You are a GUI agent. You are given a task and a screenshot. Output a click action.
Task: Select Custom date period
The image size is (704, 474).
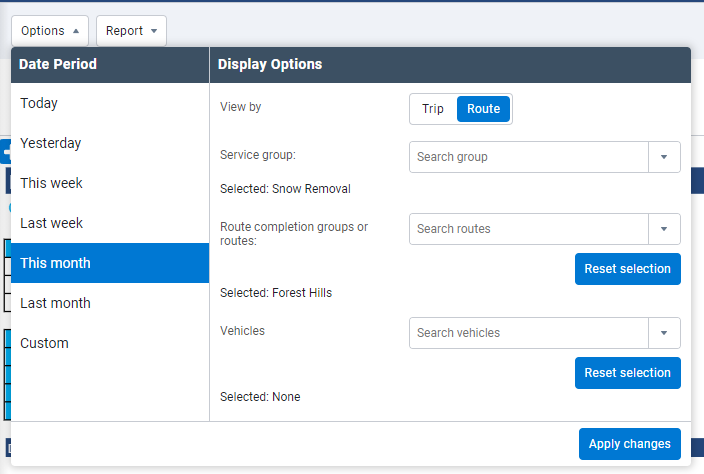pos(110,343)
